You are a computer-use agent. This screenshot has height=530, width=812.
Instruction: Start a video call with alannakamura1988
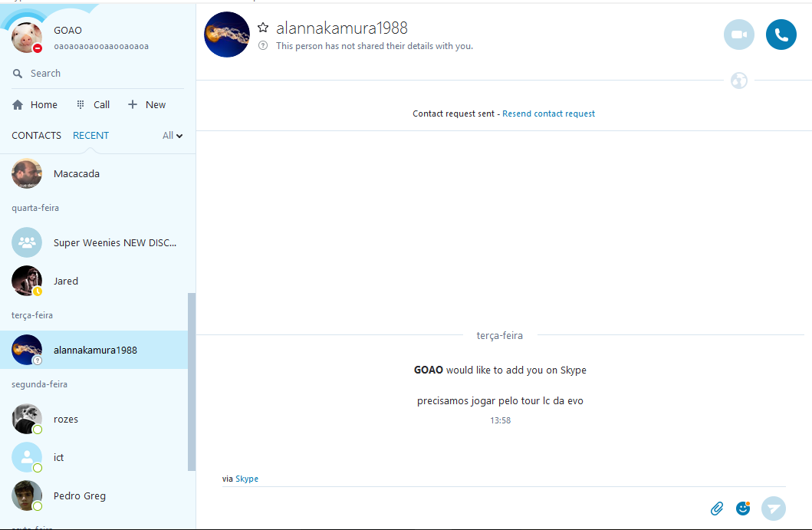[739, 35]
